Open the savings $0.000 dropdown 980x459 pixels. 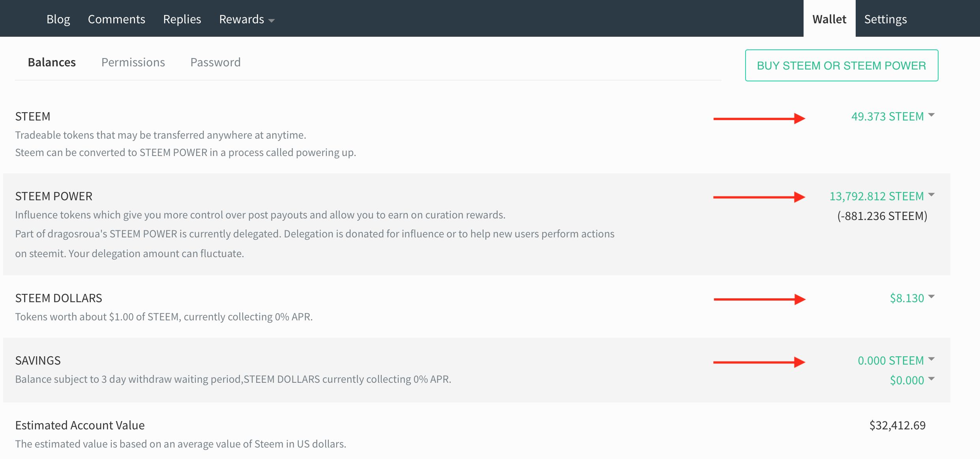click(912, 380)
